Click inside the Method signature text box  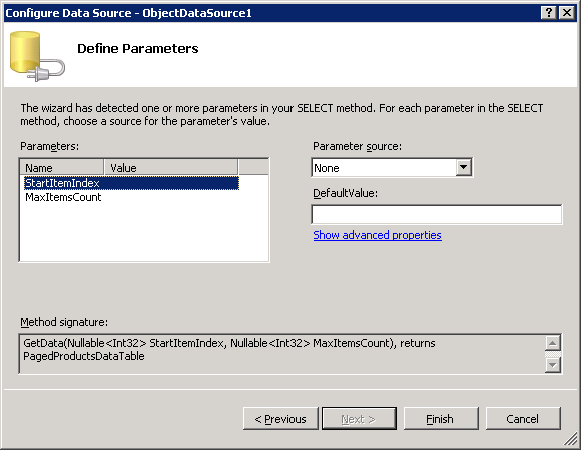coord(282,354)
